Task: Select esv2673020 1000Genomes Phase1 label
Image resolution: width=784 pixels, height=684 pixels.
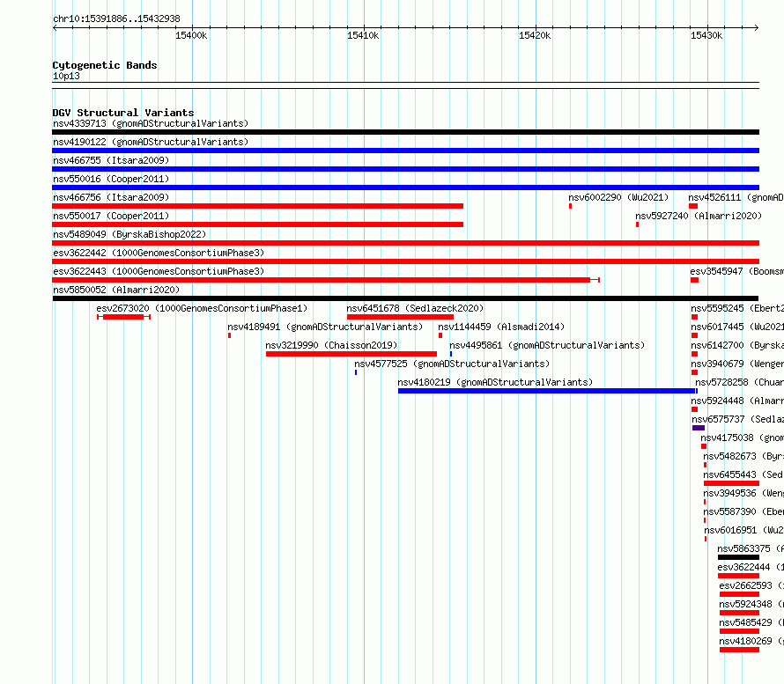Action: tap(202, 308)
